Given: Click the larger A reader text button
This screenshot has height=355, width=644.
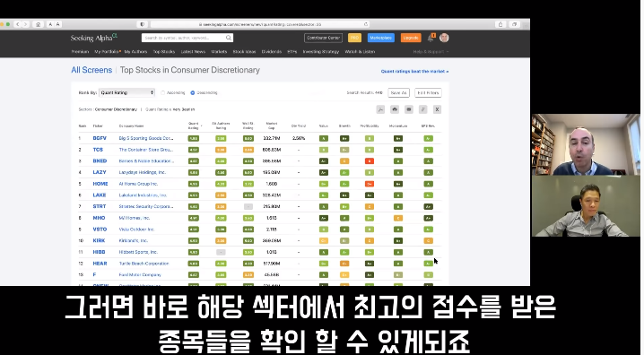Looking at the screenshot, I should [x=58, y=24].
